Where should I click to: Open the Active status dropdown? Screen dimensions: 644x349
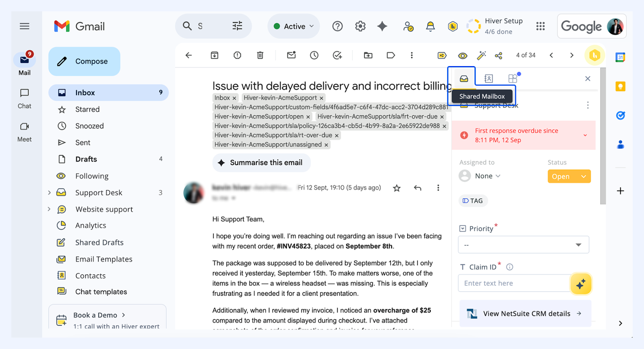tap(294, 26)
